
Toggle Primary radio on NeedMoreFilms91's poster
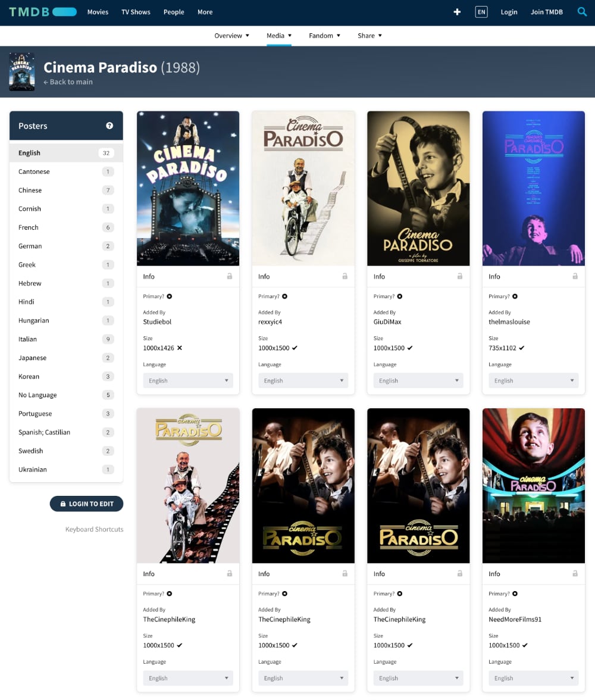[515, 594]
